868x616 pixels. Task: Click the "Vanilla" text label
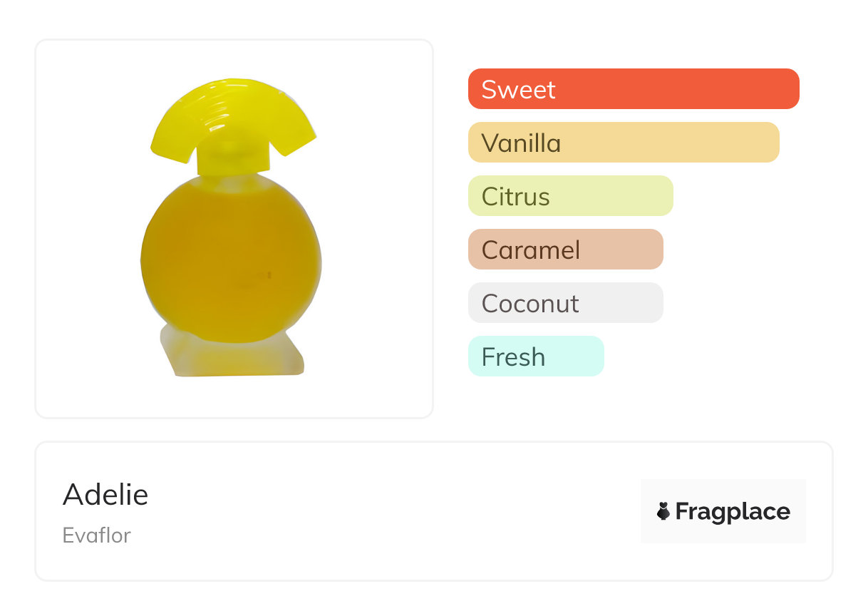coord(521,143)
